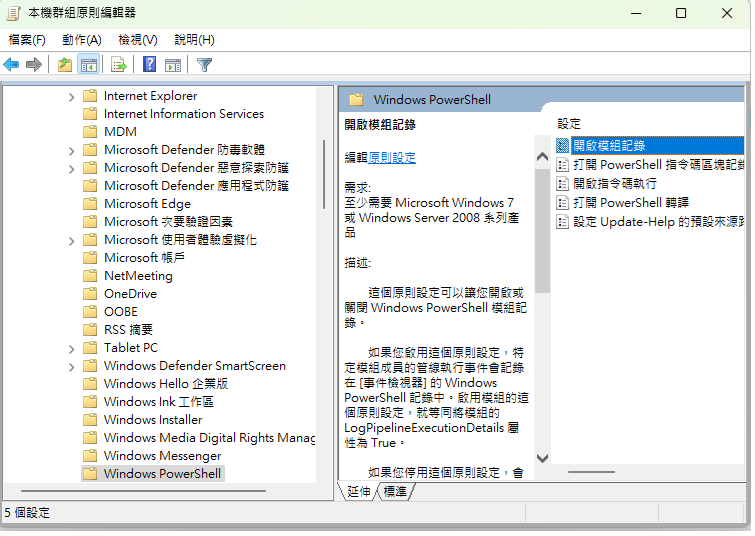
Task: Minimize the 本機群組原則編輯器 window
Action: pyautogui.click(x=636, y=13)
